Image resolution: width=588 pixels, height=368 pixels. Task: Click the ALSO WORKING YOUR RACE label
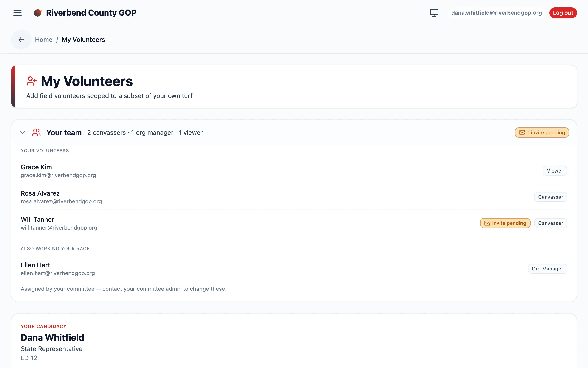coord(55,249)
